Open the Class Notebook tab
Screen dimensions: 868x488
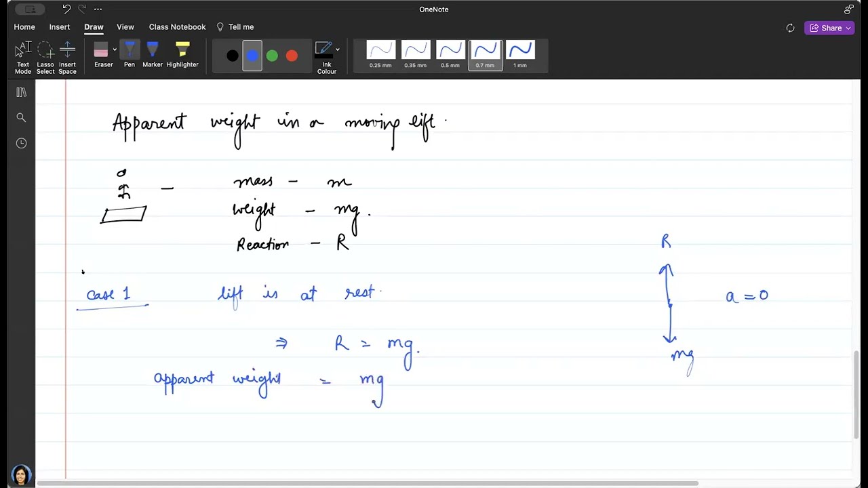pyautogui.click(x=177, y=27)
